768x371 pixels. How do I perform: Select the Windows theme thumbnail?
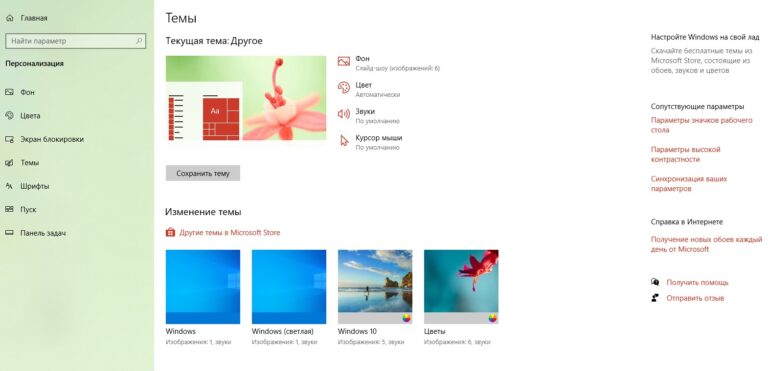[x=203, y=287]
